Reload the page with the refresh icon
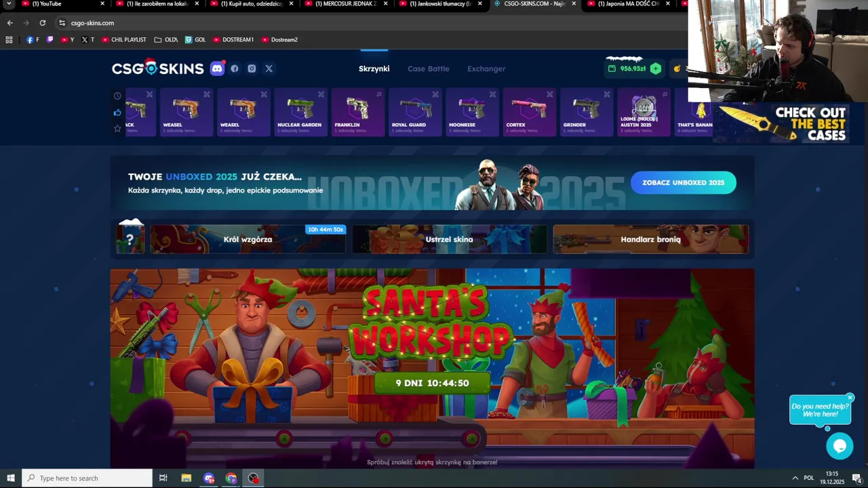868x488 pixels. 43,22
